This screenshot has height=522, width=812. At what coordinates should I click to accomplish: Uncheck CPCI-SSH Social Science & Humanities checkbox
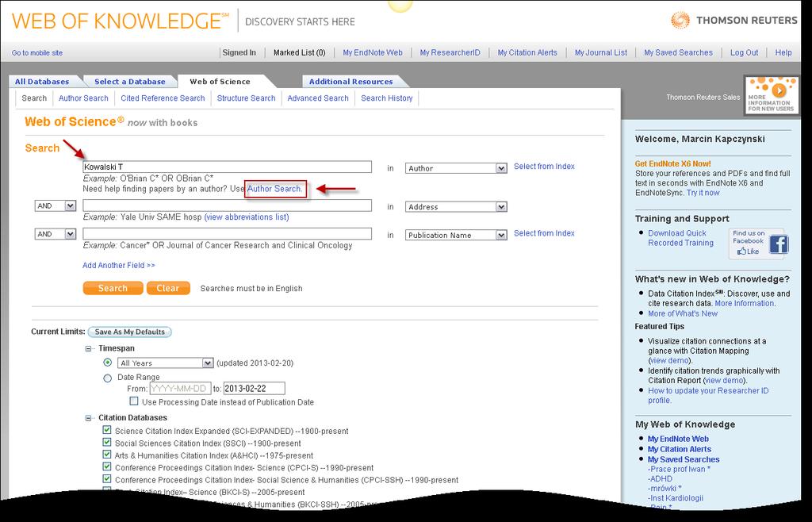tap(107, 479)
